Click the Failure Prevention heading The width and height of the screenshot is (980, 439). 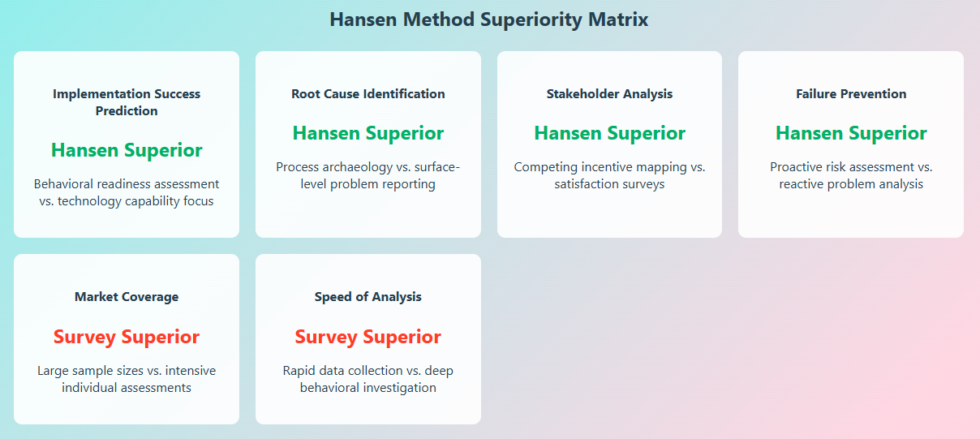[851, 93]
